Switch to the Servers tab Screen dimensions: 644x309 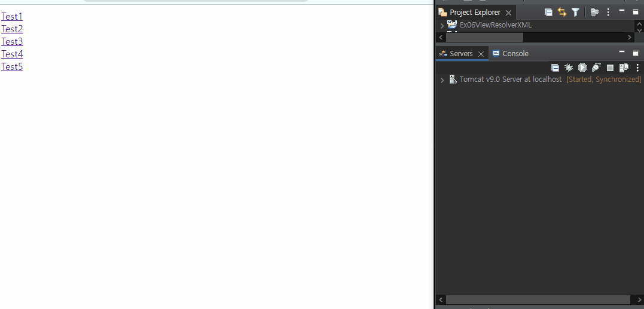click(x=461, y=54)
